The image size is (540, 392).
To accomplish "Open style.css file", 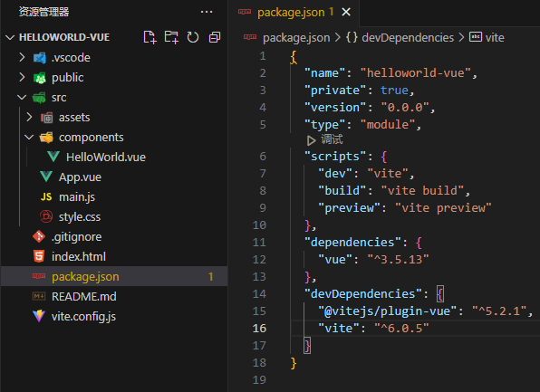I will [80, 216].
